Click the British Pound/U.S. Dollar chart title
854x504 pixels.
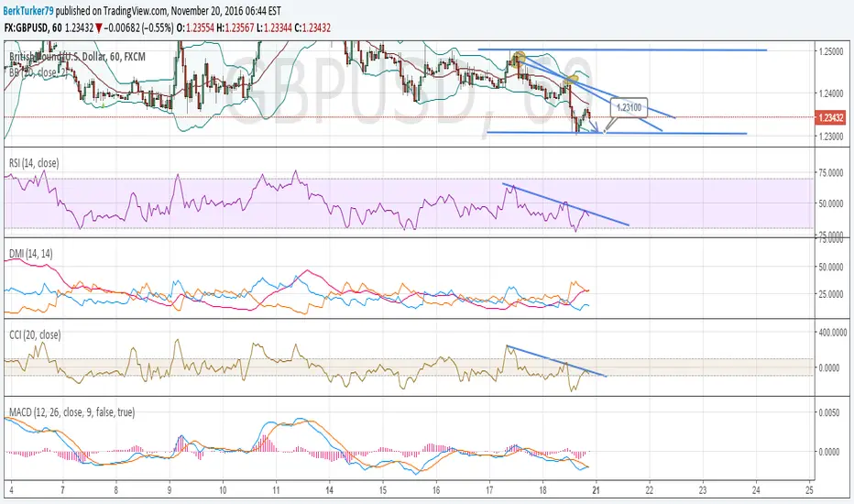click(x=77, y=57)
